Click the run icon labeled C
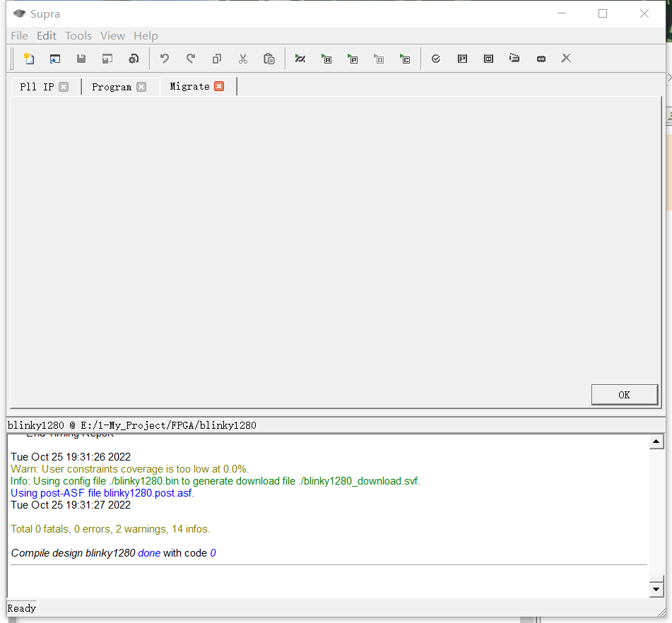The height and width of the screenshot is (623, 672). pos(405,59)
